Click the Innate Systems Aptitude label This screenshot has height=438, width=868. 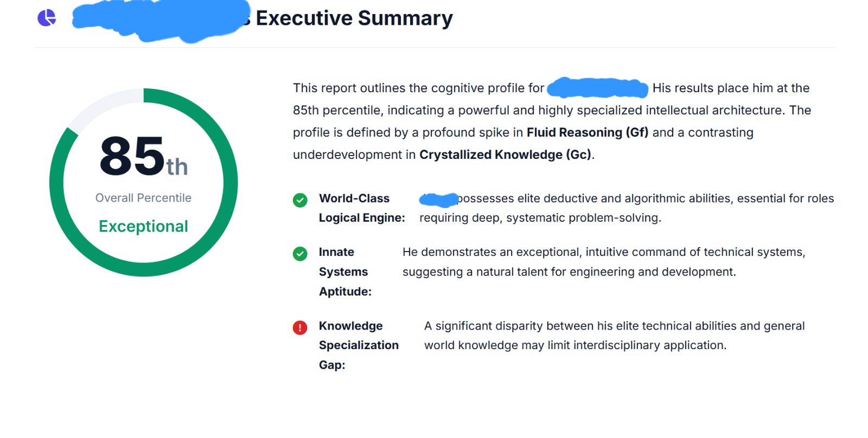[x=345, y=272]
